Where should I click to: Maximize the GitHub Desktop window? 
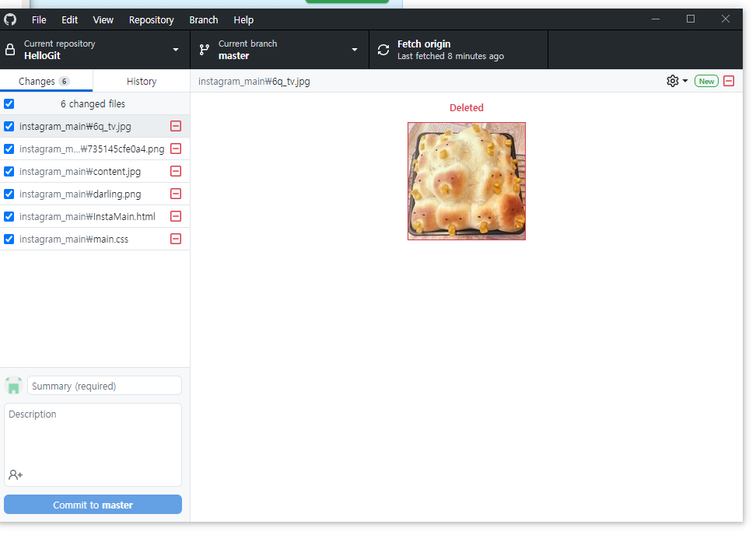691,19
